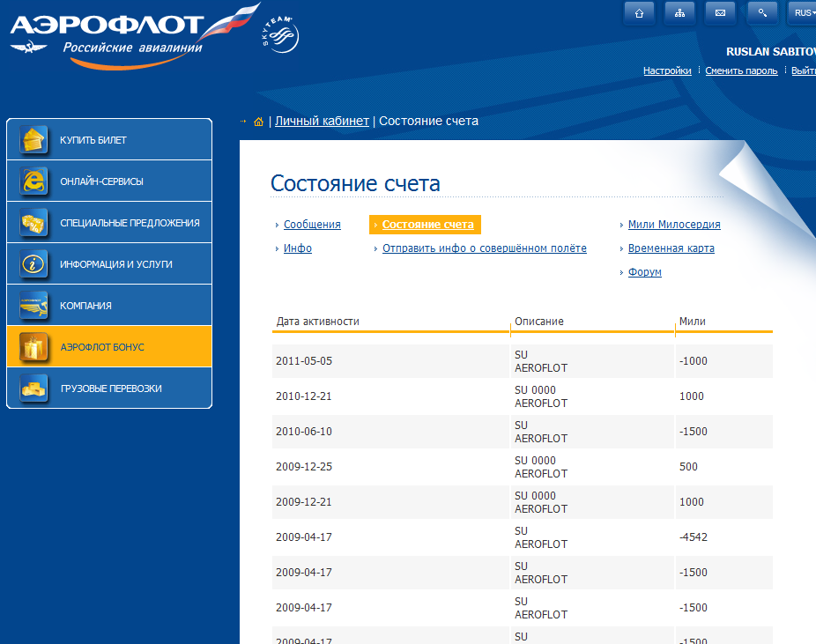Click the percent dice icon for Специальные предложения
The image size is (816, 644).
click(x=33, y=223)
